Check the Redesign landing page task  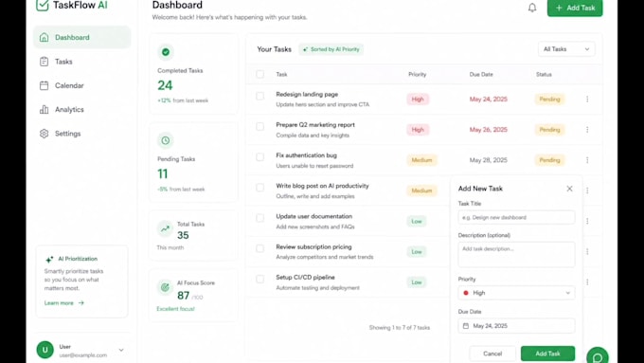click(260, 96)
